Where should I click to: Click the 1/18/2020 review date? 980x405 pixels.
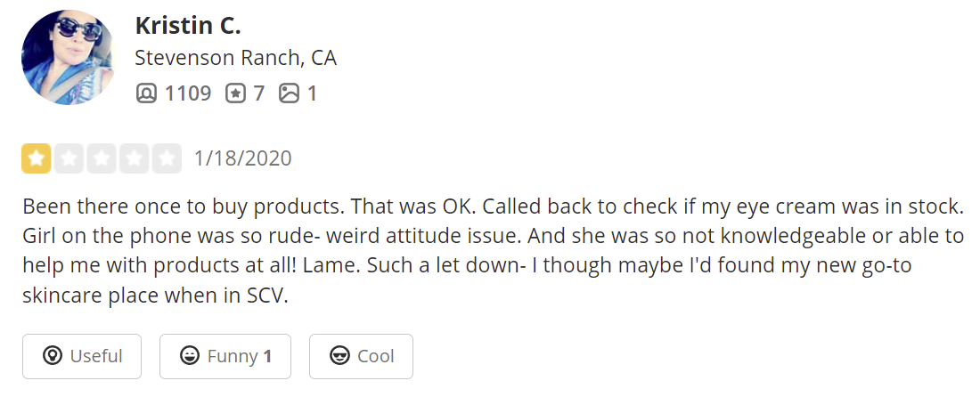pyautogui.click(x=242, y=158)
